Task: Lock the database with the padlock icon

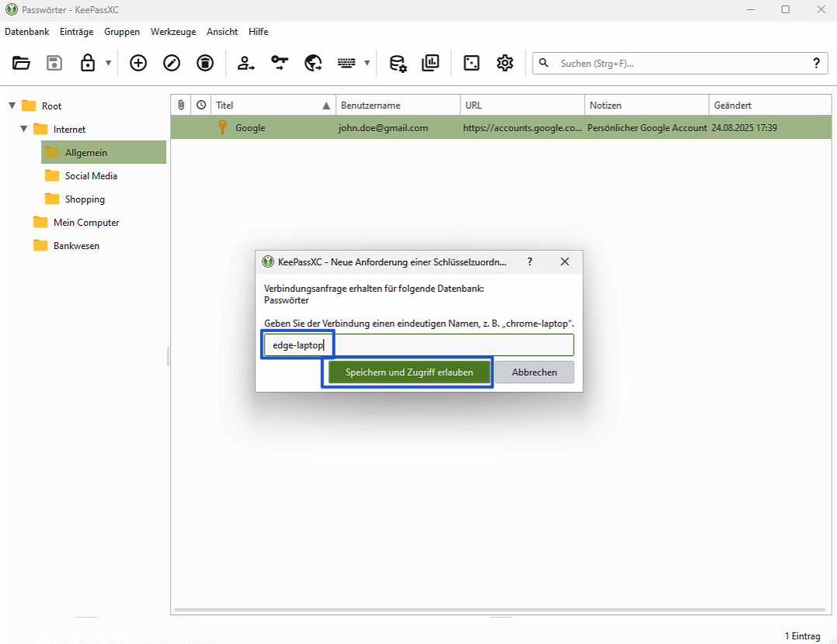Action: click(88, 64)
